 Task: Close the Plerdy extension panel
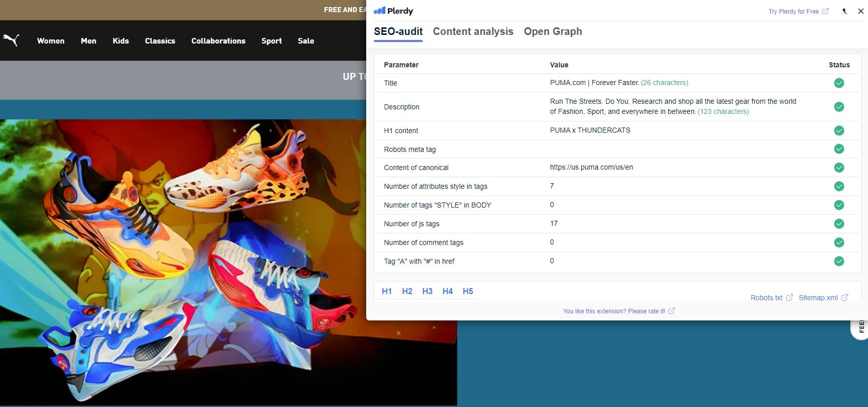[861, 11]
